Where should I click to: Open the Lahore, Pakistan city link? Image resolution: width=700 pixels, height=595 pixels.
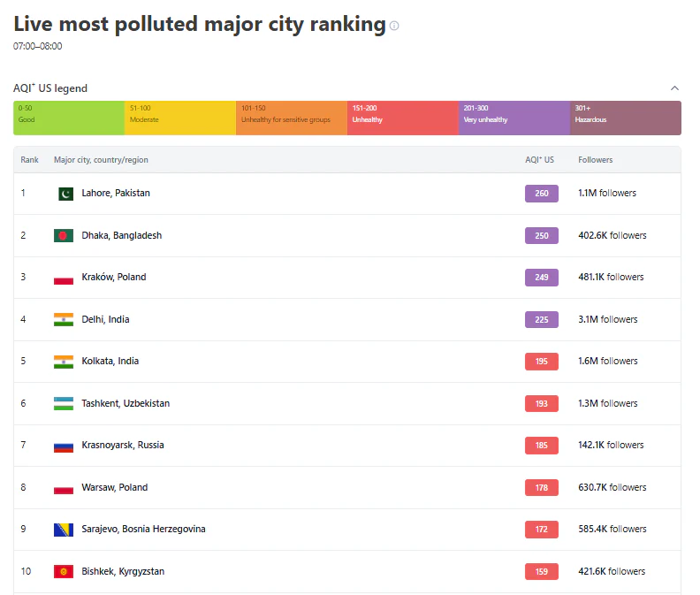[x=116, y=194]
